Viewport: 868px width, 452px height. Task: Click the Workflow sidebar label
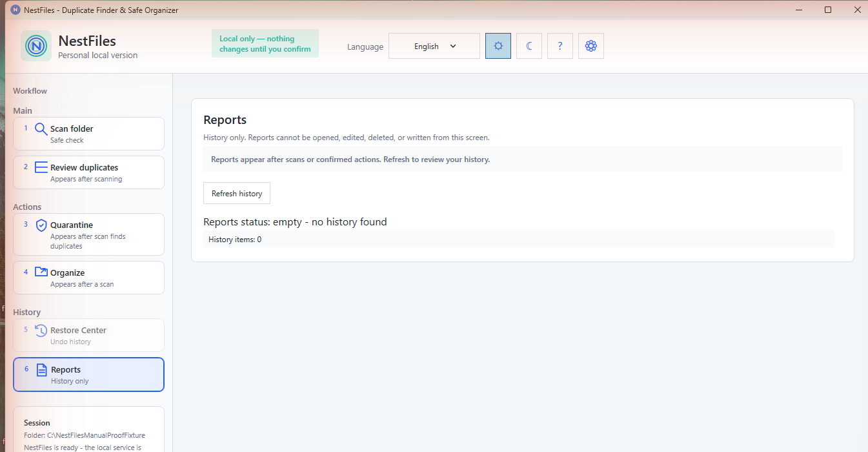point(30,91)
